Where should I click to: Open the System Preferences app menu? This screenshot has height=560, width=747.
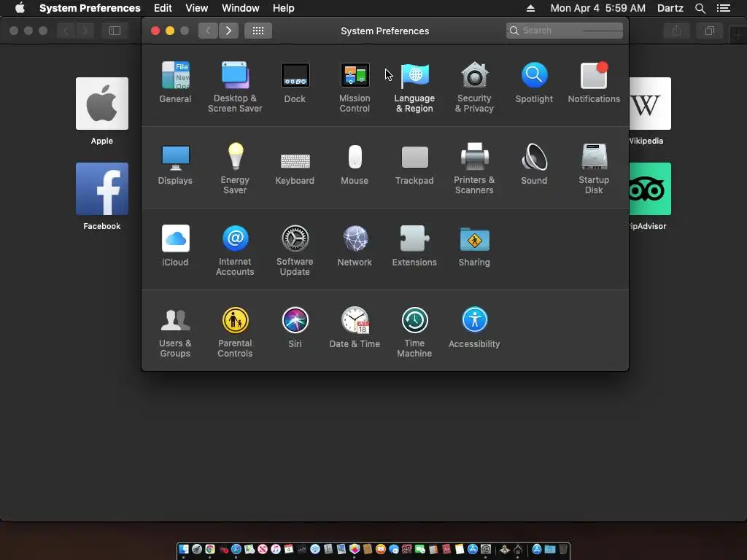pyautogui.click(x=90, y=8)
